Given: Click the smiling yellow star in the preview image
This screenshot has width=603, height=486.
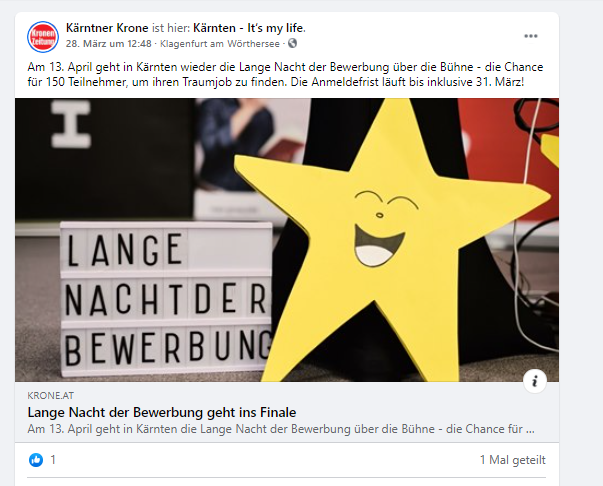Looking at the screenshot, I should (x=390, y=238).
